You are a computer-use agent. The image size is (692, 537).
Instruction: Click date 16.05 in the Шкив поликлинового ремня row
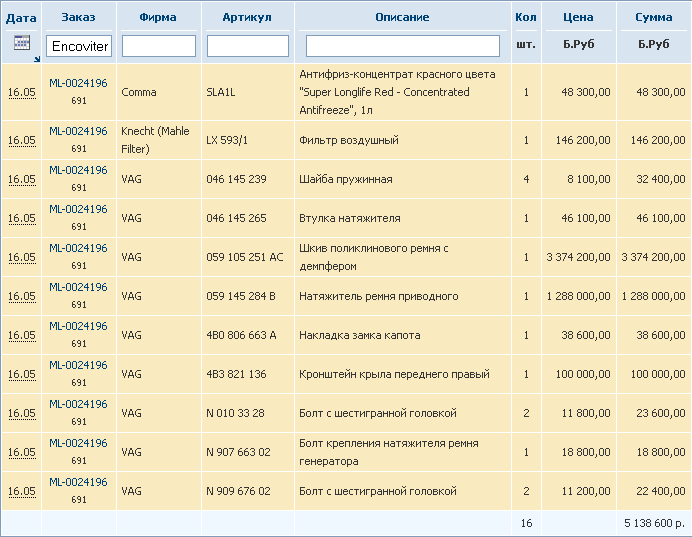[x=22, y=257]
